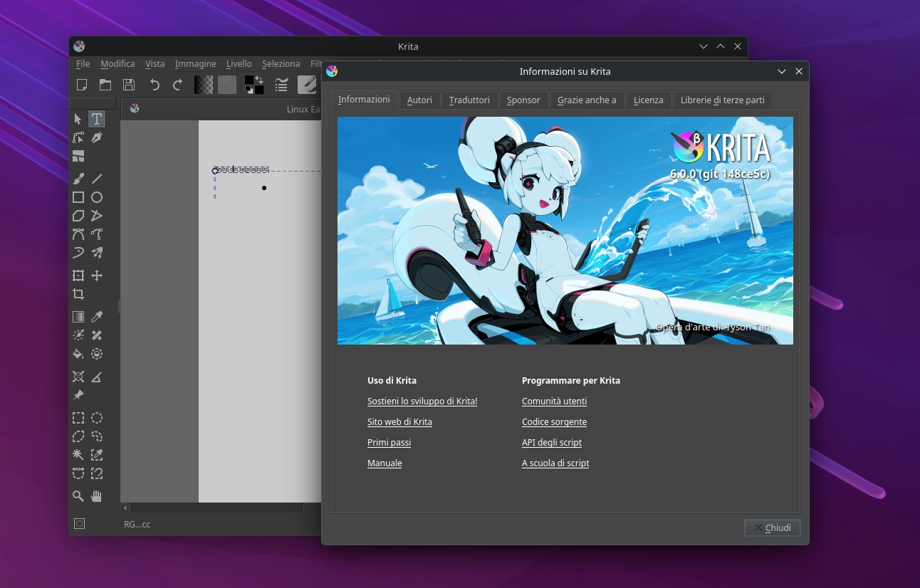Open the gradient chooser in the toolbar

[x=203, y=85]
